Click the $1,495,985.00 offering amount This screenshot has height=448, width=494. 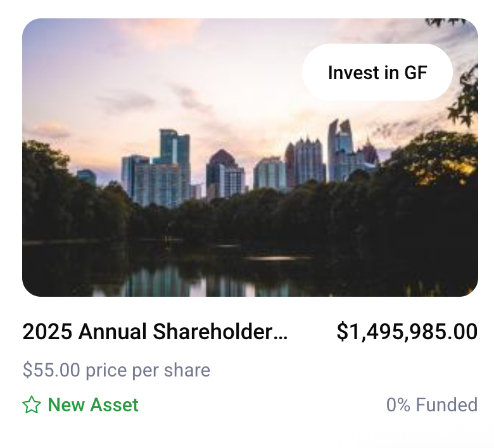[x=407, y=332]
